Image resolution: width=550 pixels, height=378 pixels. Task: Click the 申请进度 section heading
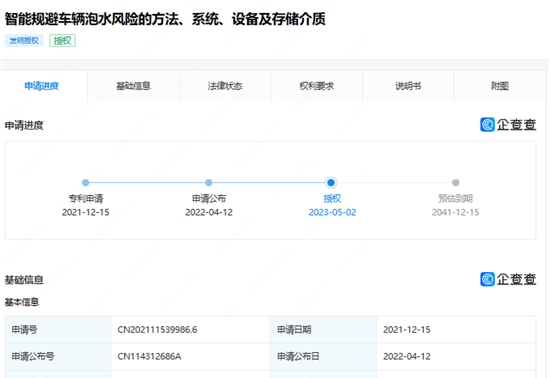coord(24,125)
